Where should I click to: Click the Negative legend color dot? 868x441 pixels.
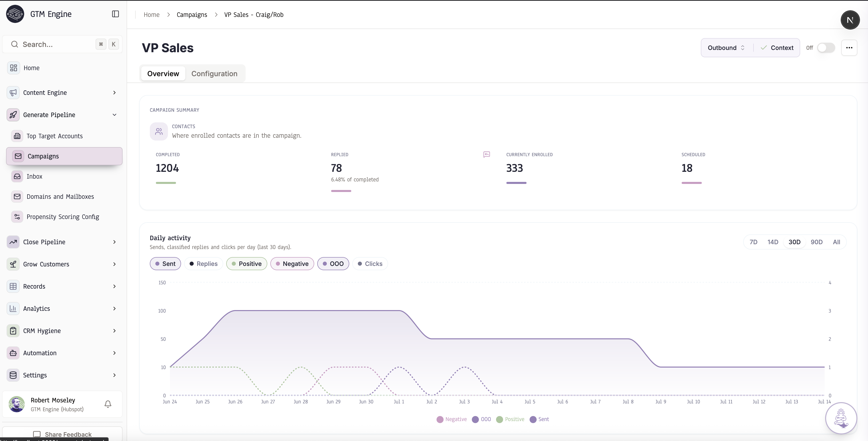(440, 419)
